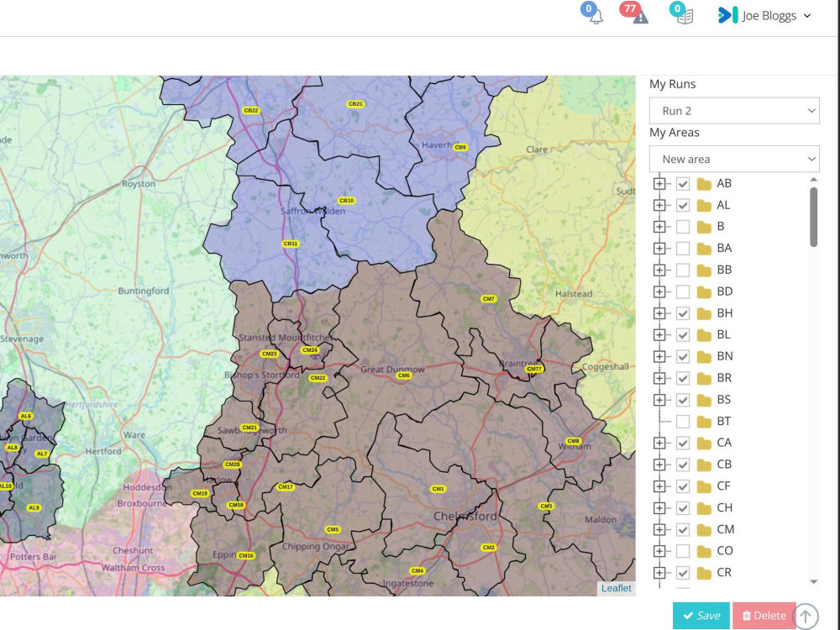Click the Delete button

coord(764,616)
